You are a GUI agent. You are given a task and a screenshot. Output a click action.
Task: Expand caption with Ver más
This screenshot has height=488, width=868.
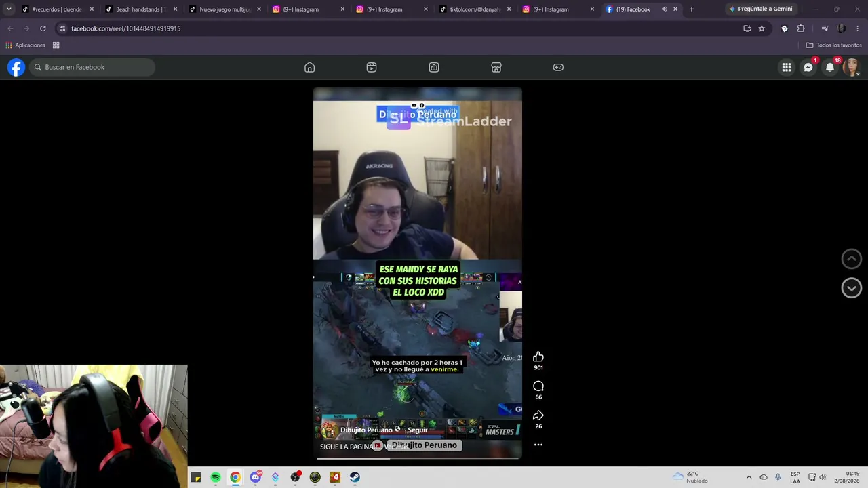[x=397, y=447]
